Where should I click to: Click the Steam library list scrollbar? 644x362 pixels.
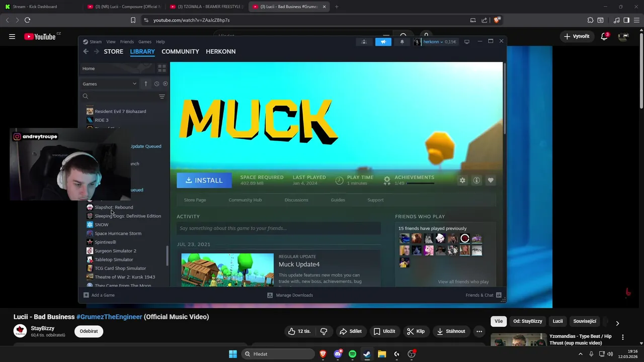click(168, 256)
